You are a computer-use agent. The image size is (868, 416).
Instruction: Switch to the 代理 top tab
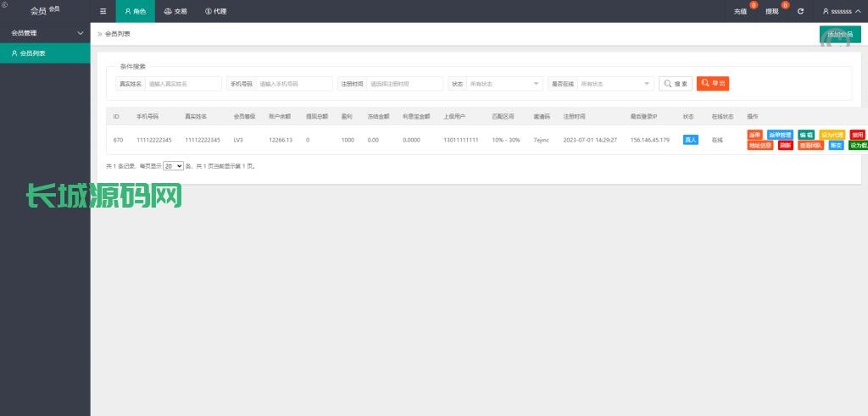[215, 11]
